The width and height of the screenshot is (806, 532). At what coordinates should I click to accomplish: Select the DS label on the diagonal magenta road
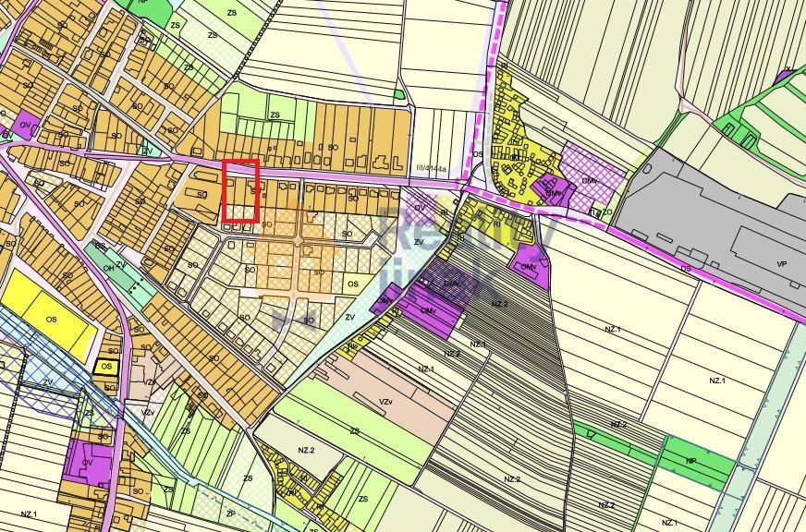685,269
